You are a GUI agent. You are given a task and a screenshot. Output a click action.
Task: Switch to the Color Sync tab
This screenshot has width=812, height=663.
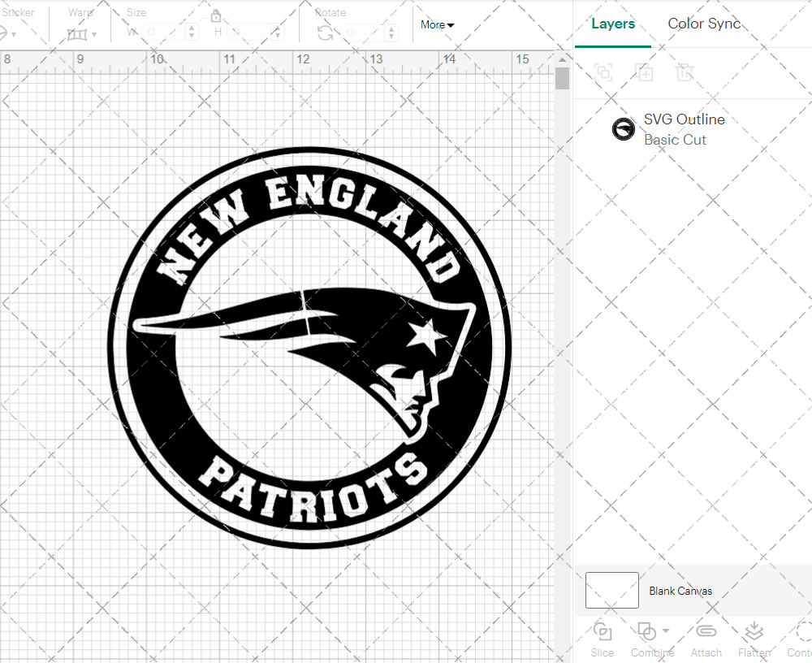(x=704, y=24)
